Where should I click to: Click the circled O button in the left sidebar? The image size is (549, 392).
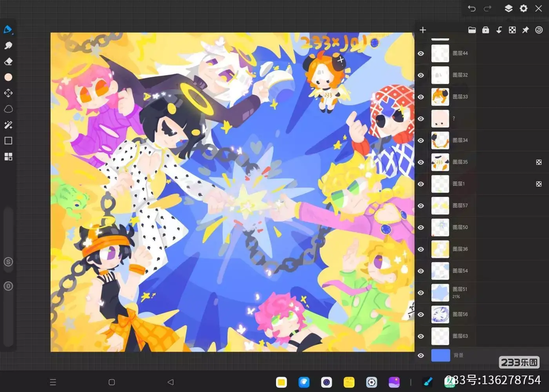[8, 286]
